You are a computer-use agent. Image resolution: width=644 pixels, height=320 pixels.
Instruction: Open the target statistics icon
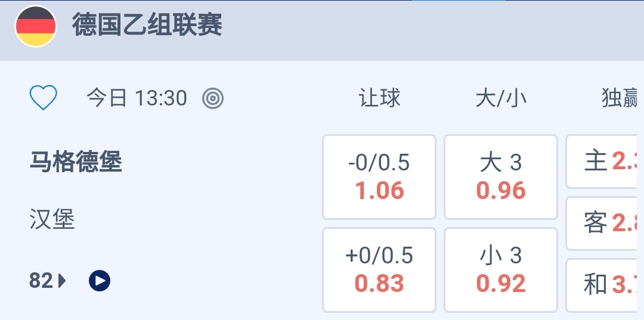click(x=213, y=98)
